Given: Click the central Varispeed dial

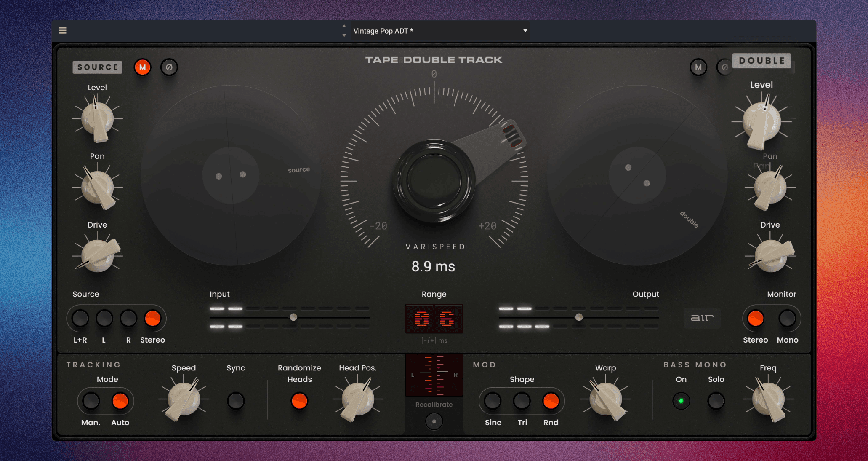Looking at the screenshot, I should [x=434, y=180].
